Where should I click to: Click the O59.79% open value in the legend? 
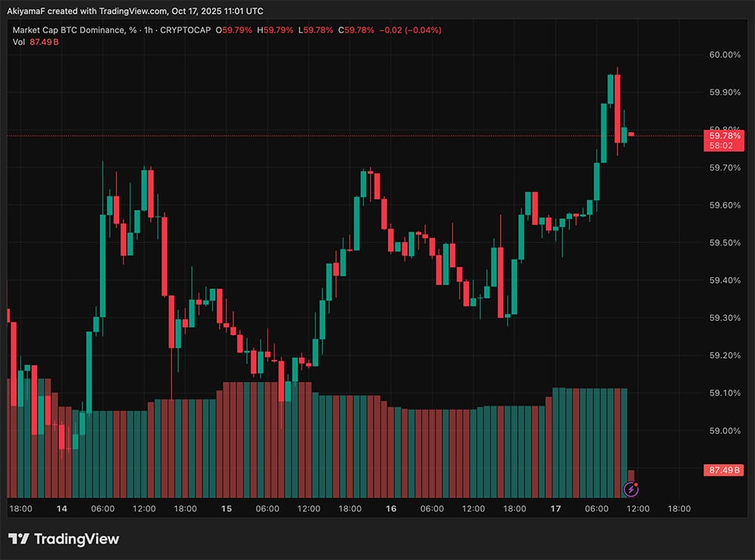click(235, 30)
